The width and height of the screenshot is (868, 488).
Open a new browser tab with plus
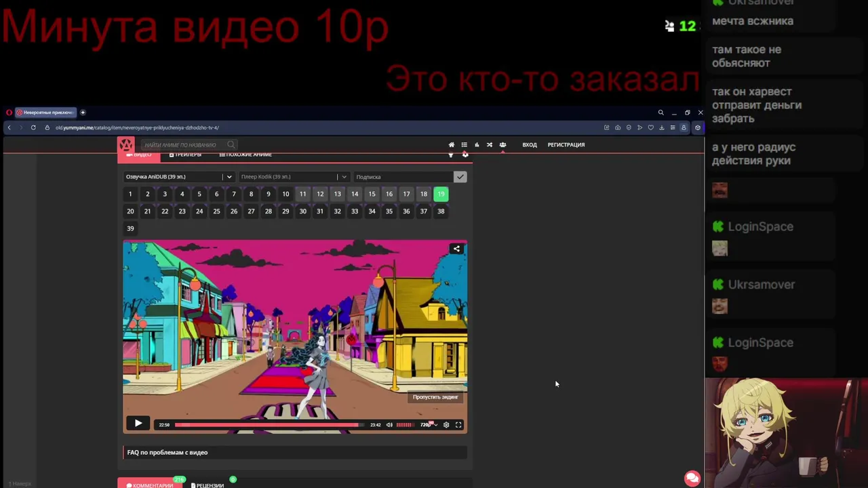pyautogui.click(x=83, y=113)
